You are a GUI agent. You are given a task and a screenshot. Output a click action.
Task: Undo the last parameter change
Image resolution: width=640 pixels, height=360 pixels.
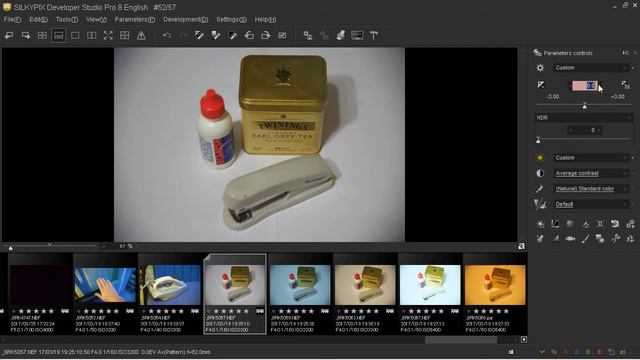point(167,36)
